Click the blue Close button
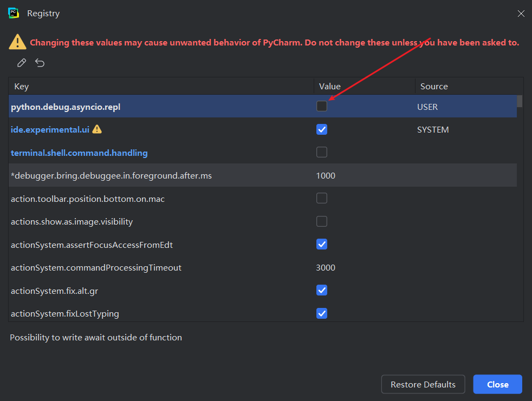532x401 pixels. click(497, 384)
